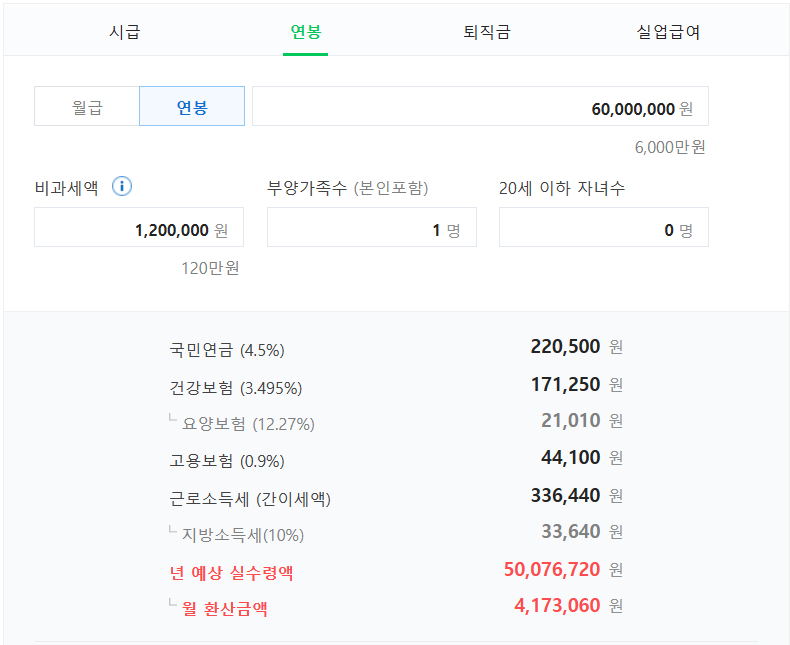
Task: Click the 20세 이하 자녀수 input field
Action: tap(604, 227)
